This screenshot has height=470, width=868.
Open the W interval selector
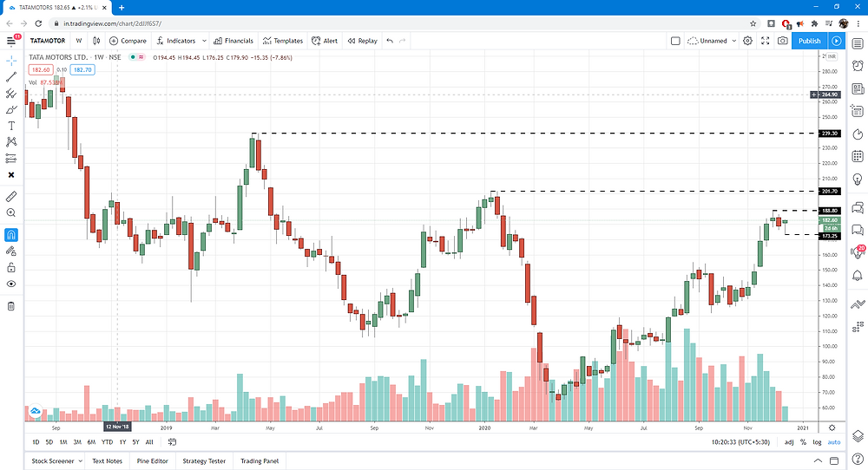point(79,41)
